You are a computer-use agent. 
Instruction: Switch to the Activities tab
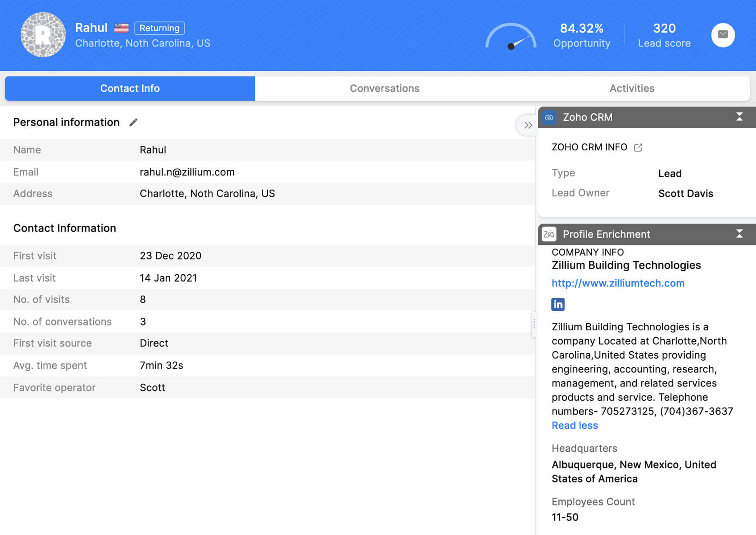point(632,88)
